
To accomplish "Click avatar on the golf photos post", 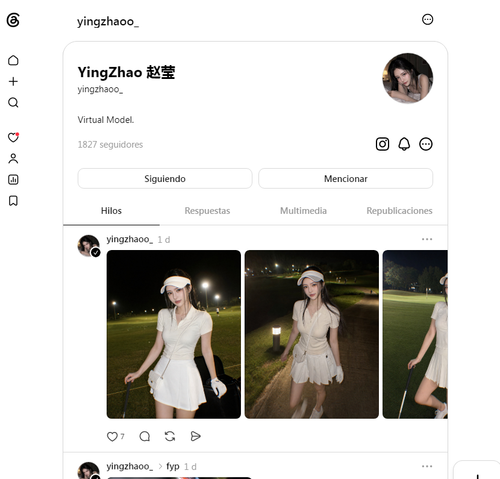I will [89, 246].
